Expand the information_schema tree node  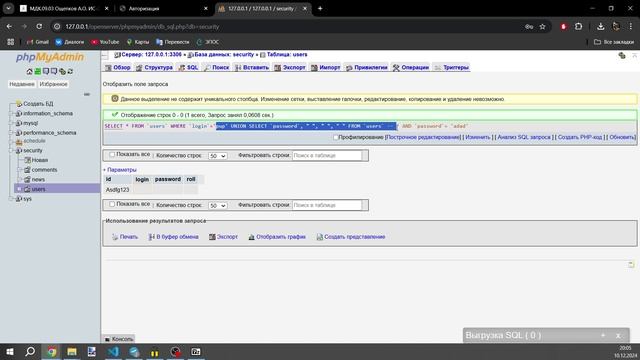(11, 113)
